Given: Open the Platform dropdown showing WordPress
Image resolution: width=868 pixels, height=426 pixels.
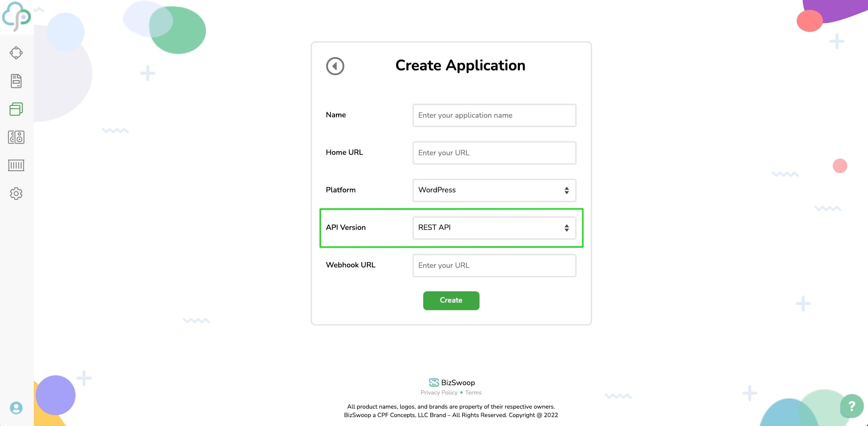Looking at the screenshot, I should [494, 190].
